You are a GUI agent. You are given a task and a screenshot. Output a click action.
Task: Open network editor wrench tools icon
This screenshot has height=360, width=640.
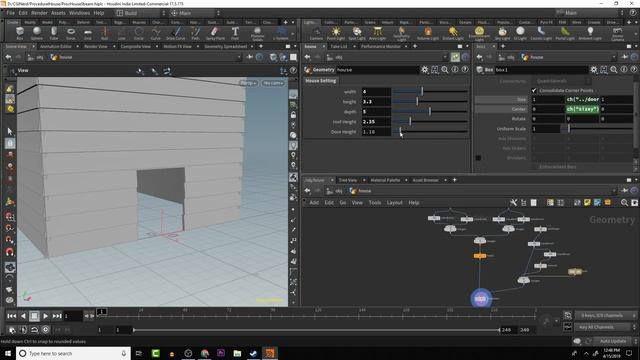point(513,202)
